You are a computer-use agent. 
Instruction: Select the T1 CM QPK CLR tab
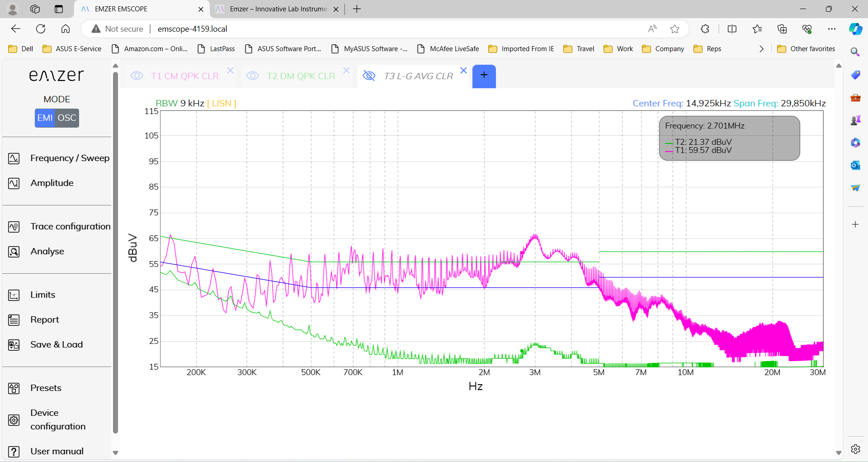(x=185, y=76)
